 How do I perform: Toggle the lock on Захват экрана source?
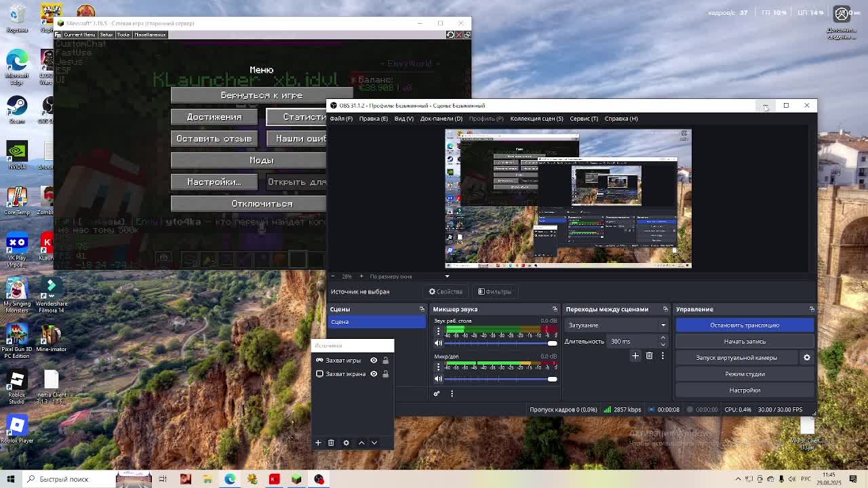coord(385,374)
